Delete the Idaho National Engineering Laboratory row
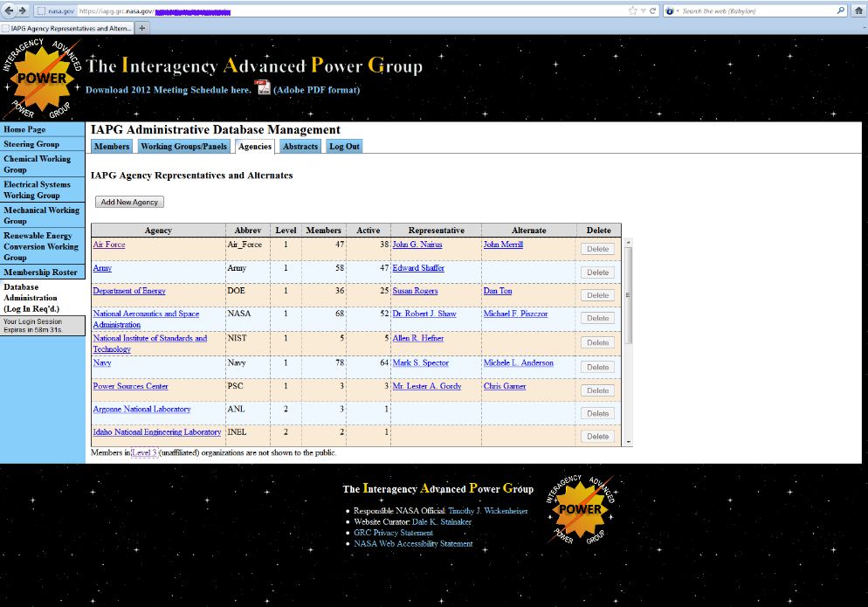 pyautogui.click(x=598, y=437)
